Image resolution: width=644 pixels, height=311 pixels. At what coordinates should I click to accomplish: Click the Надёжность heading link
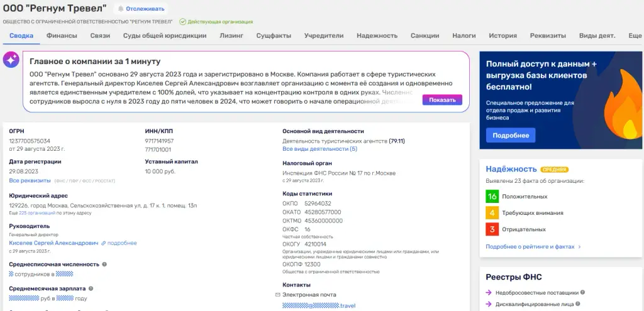pyautogui.click(x=511, y=169)
